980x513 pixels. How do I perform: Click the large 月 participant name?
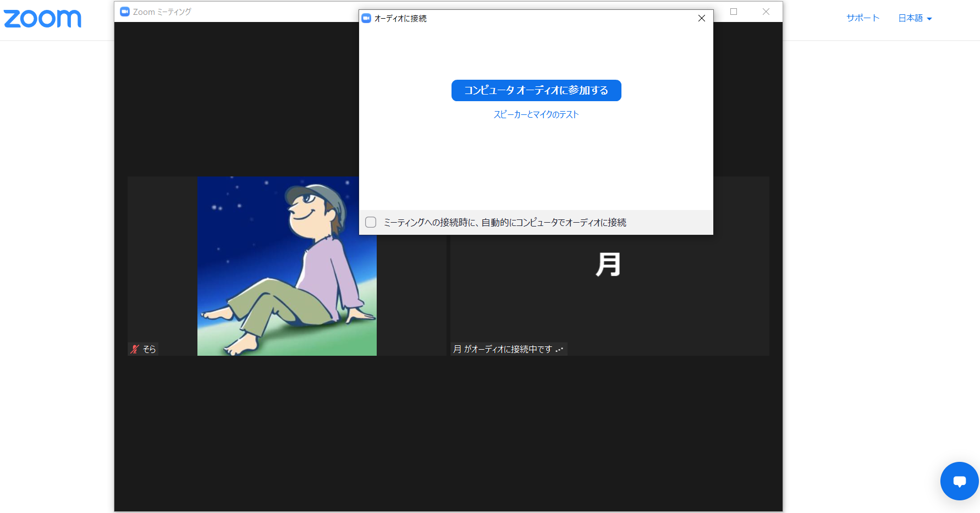pos(608,264)
